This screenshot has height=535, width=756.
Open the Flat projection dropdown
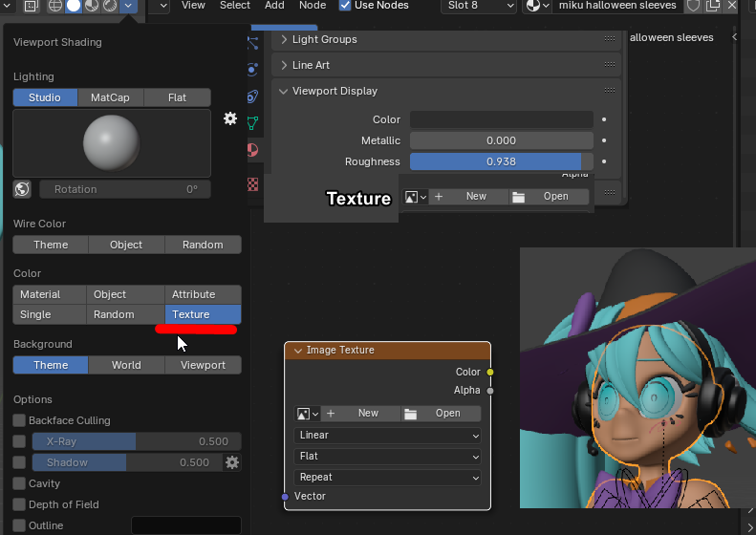click(388, 456)
